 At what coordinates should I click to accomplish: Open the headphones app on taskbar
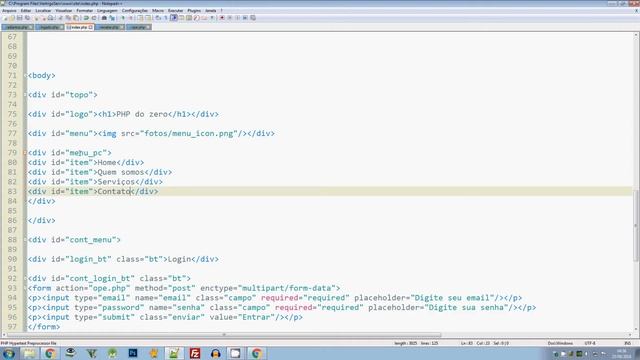216,353
